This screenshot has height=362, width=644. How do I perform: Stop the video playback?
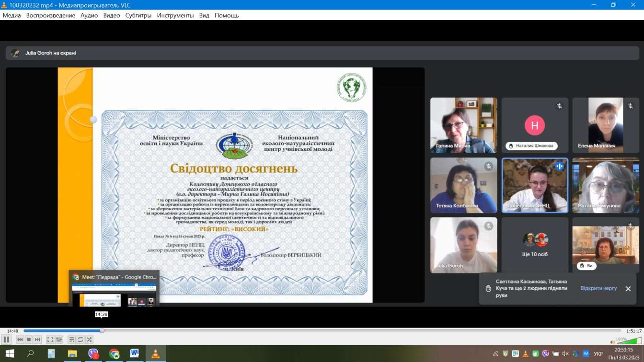pyautogui.click(x=29, y=339)
